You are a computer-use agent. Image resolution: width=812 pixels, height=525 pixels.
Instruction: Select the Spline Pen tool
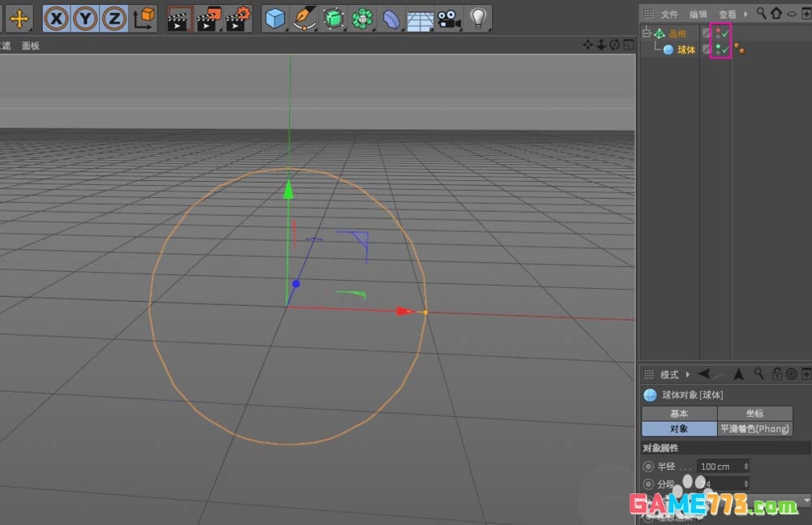click(304, 17)
